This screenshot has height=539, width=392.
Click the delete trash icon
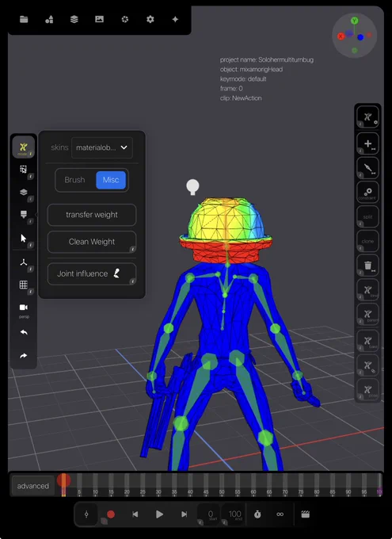click(x=368, y=266)
